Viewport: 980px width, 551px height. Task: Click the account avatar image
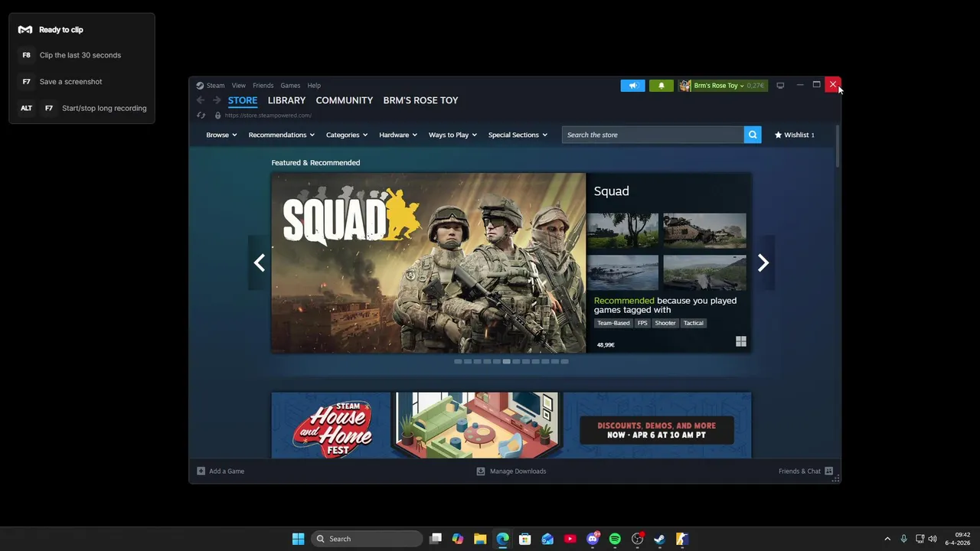point(685,86)
